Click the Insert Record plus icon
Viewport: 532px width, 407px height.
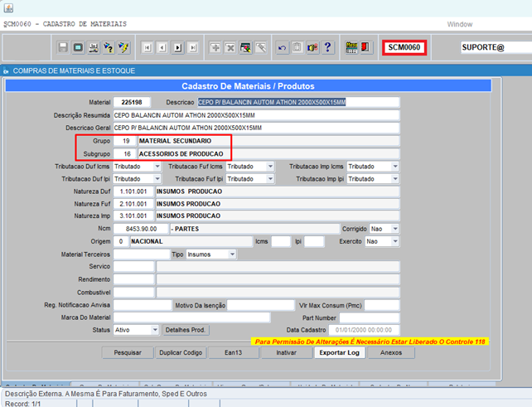click(x=215, y=47)
